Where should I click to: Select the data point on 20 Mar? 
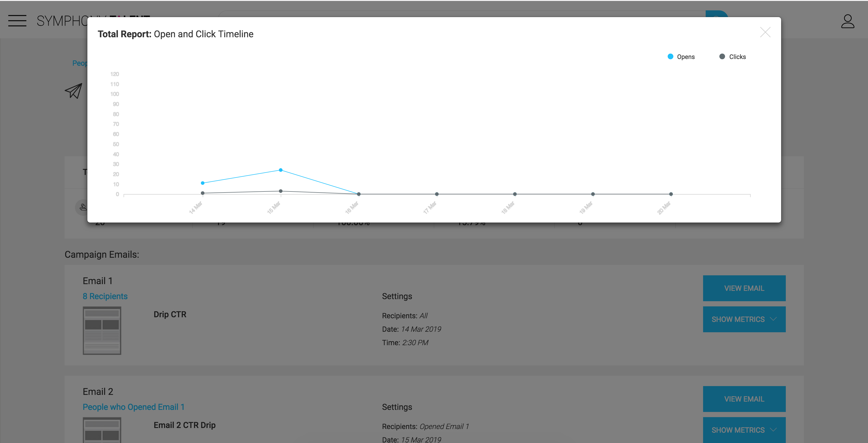[x=671, y=194]
